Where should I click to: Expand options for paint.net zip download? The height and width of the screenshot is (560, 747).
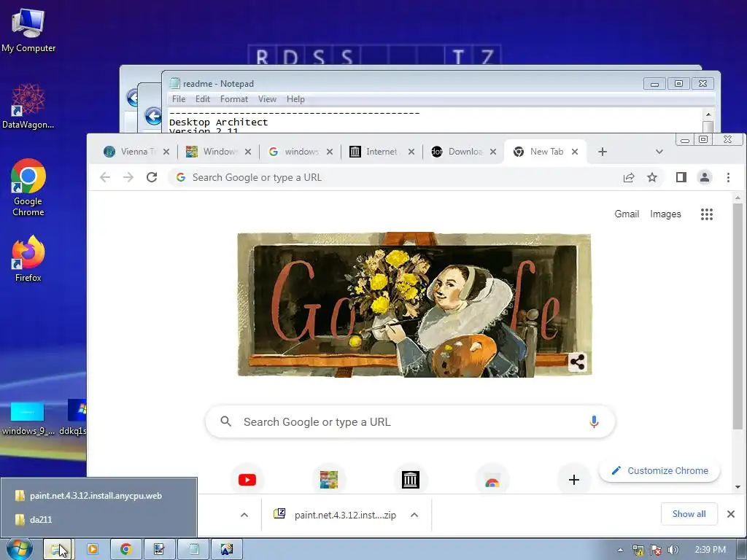[x=414, y=515]
